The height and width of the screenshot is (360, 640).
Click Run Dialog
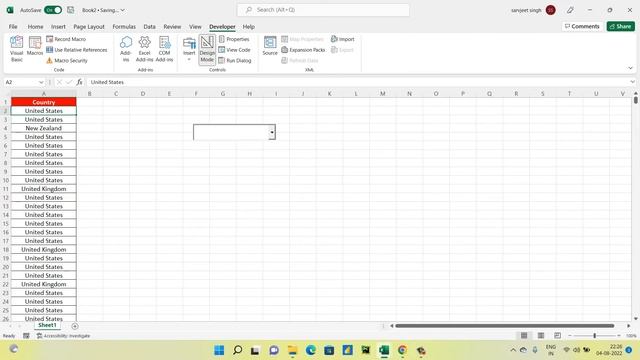click(235, 60)
